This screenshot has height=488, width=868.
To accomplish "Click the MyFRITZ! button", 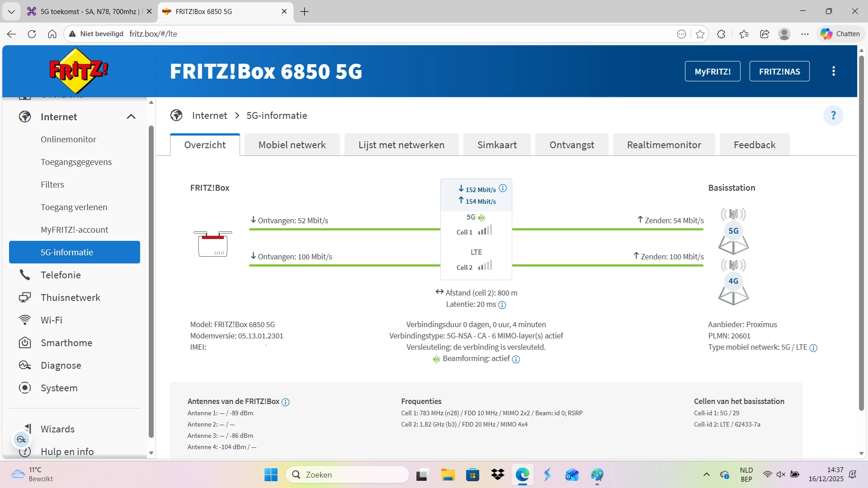I will tap(712, 71).
